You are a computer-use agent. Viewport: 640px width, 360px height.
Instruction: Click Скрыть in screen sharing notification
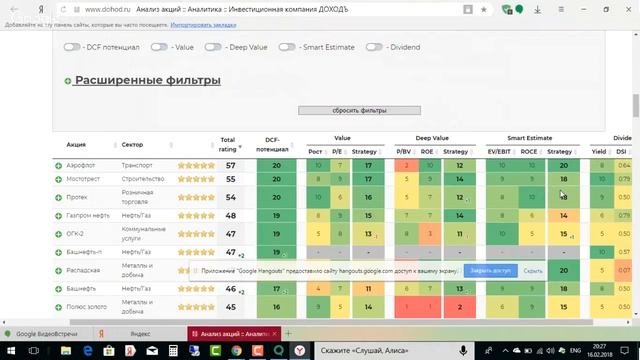533,271
